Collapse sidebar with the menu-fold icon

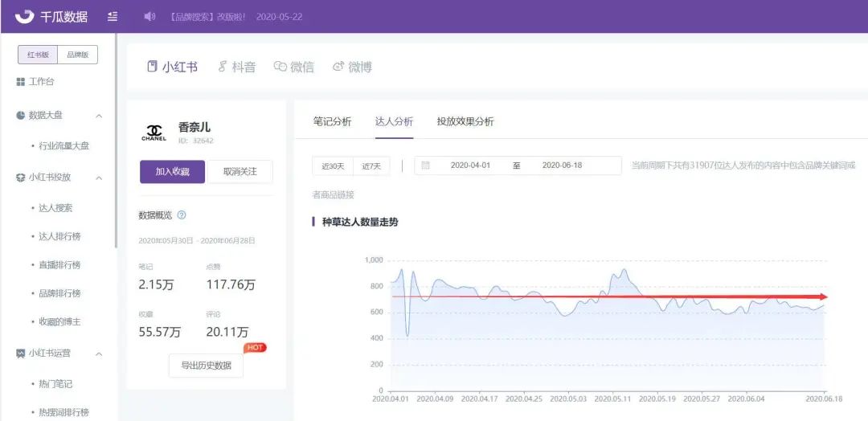pyautogui.click(x=113, y=17)
